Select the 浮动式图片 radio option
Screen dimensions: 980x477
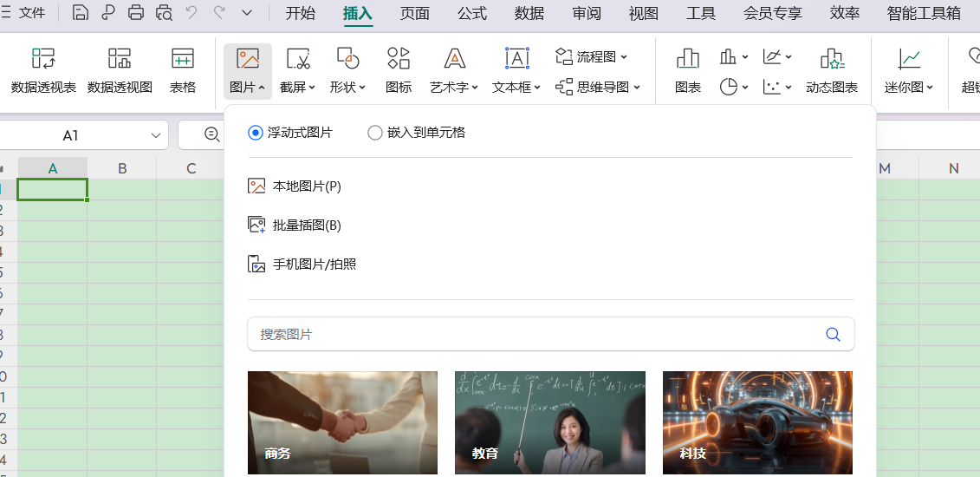pyautogui.click(x=255, y=133)
